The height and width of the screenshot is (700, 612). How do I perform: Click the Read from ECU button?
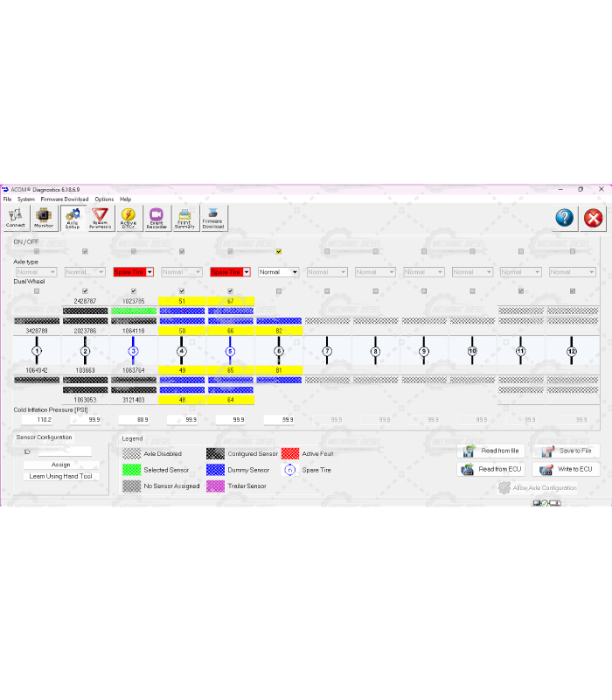(x=491, y=469)
